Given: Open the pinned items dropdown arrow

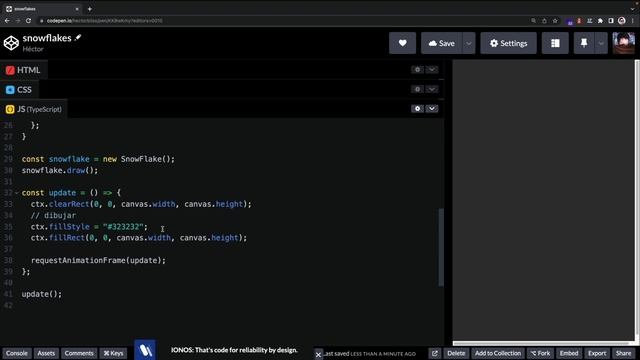Looking at the screenshot, I should (601, 43).
